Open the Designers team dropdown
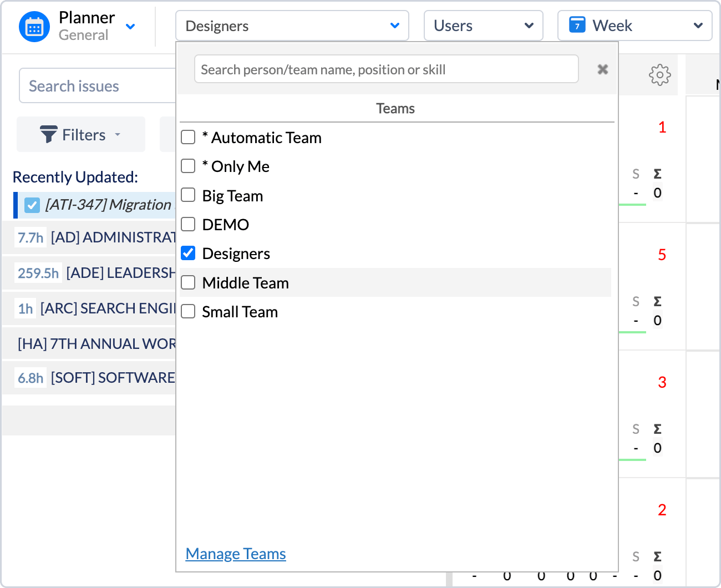721x588 pixels. [292, 26]
